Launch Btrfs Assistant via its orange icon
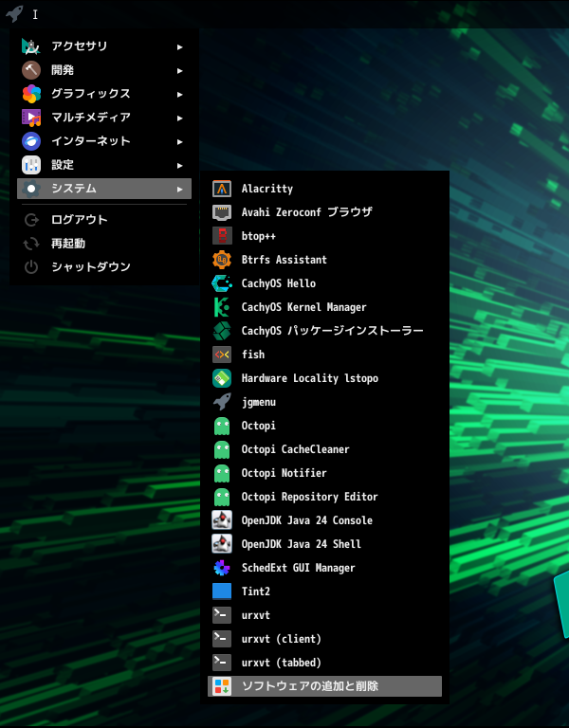This screenshot has height=728, width=569. point(222,260)
